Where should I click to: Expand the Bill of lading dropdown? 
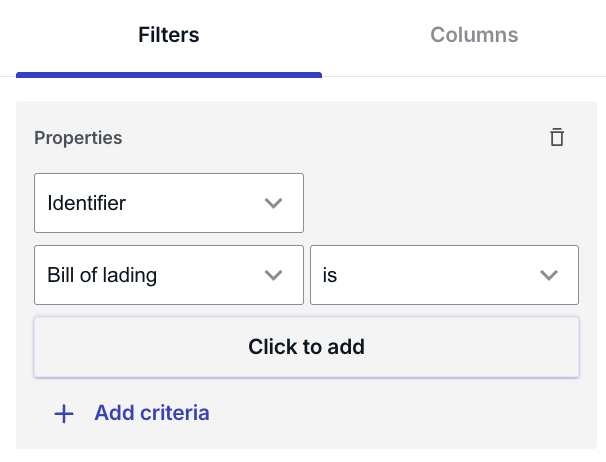[x=169, y=275]
